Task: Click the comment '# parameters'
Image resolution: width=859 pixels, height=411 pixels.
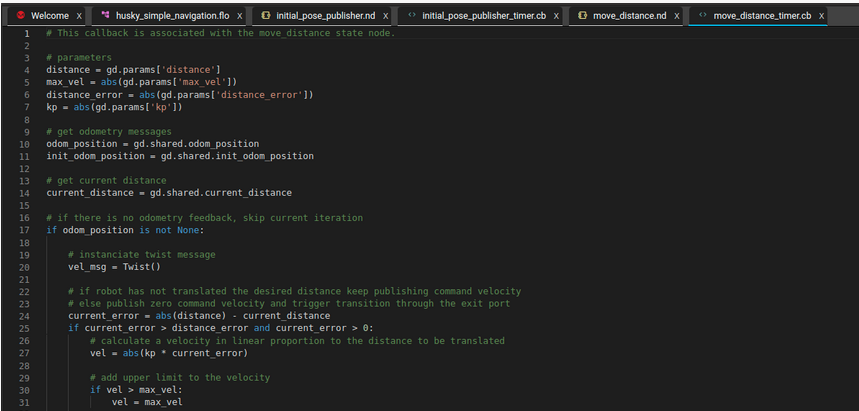Action: (x=79, y=58)
